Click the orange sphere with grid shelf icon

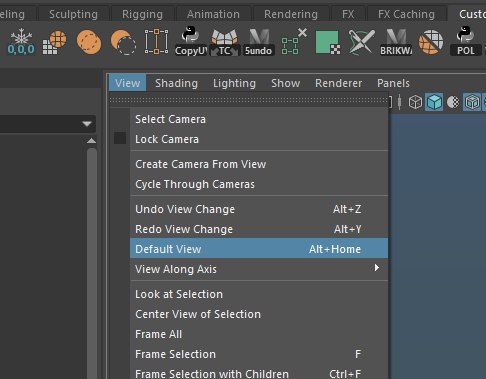tap(55, 42)
